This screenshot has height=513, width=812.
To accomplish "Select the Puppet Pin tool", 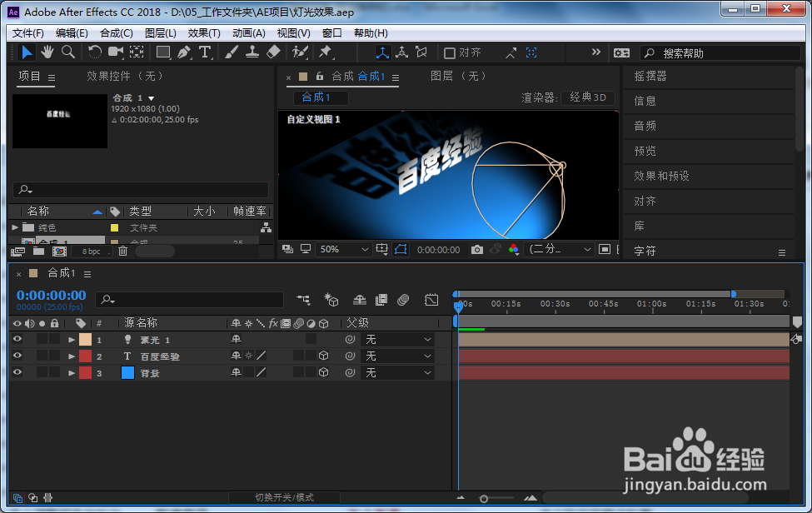I will click(x=326, y=52).
